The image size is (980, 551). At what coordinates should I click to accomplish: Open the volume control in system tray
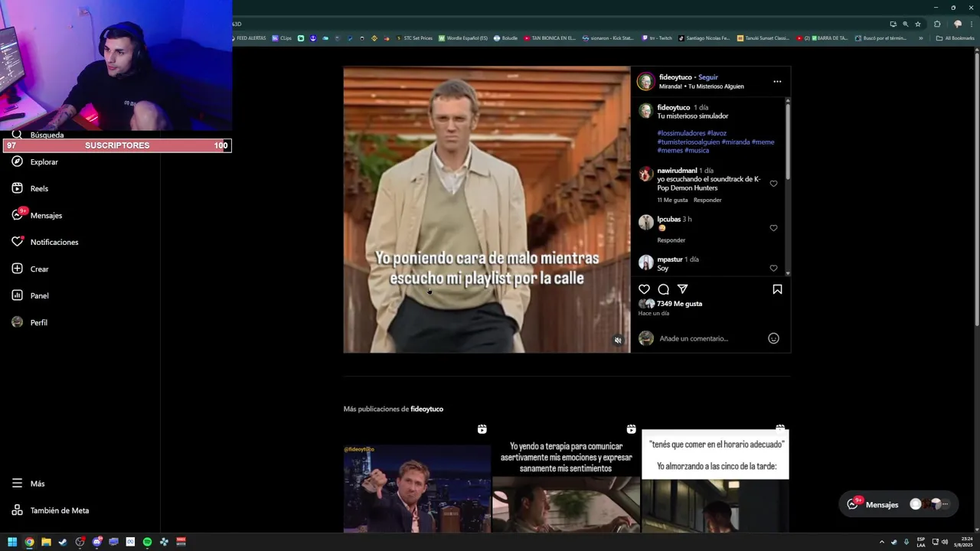pyautogui.click(x=945, y=542)
